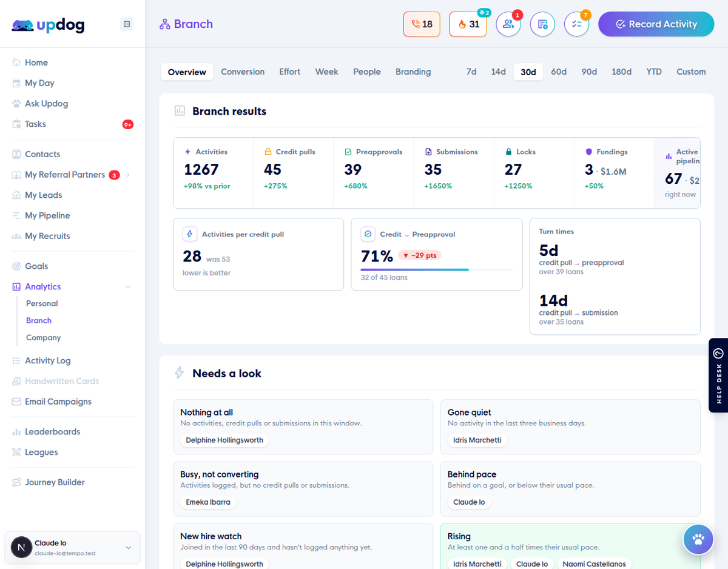Click the Activity Log list icon
The height and width of the screenshot is (569, 728).
click(x=16, y=361)
